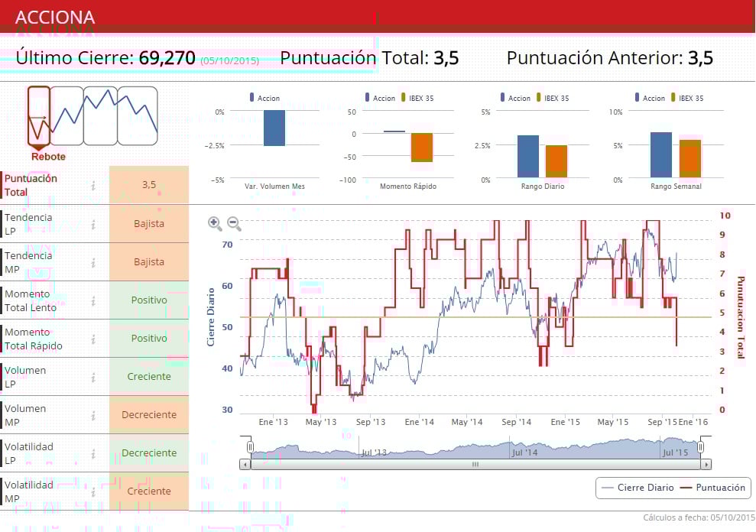Click the right handle of the range navigator

click(700, 447)
